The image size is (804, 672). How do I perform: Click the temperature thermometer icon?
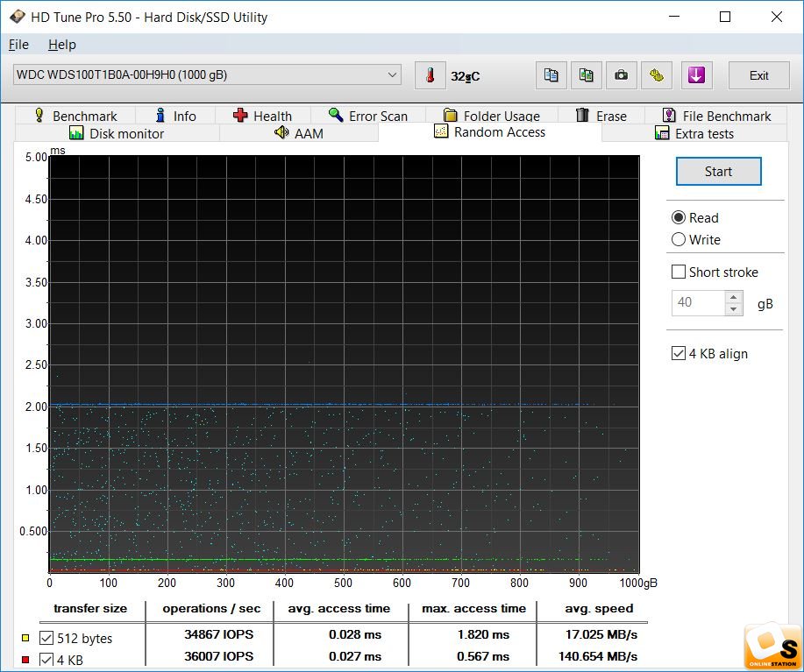(430, 75)
